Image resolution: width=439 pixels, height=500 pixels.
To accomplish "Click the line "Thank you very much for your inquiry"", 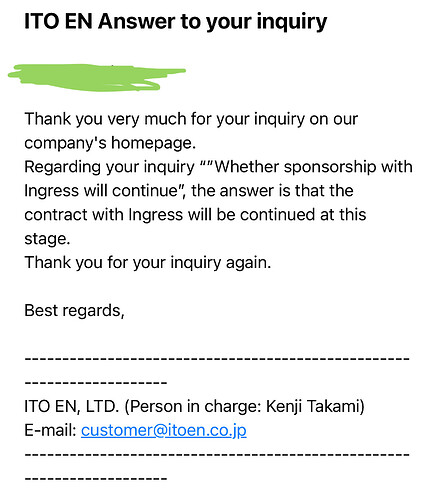I will (191, 119).
